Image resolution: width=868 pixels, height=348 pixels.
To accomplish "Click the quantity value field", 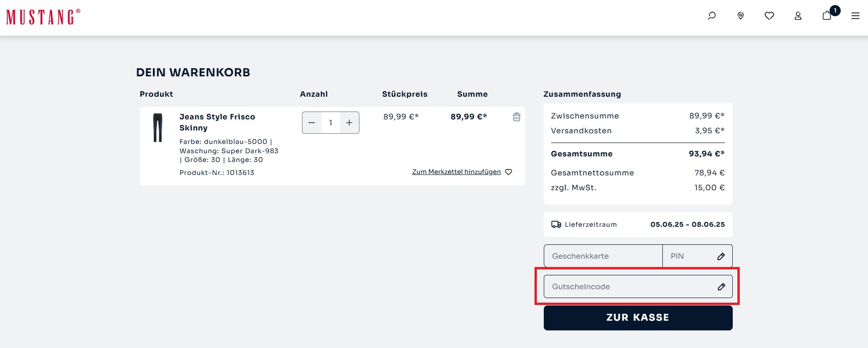I will pos(330,123).
